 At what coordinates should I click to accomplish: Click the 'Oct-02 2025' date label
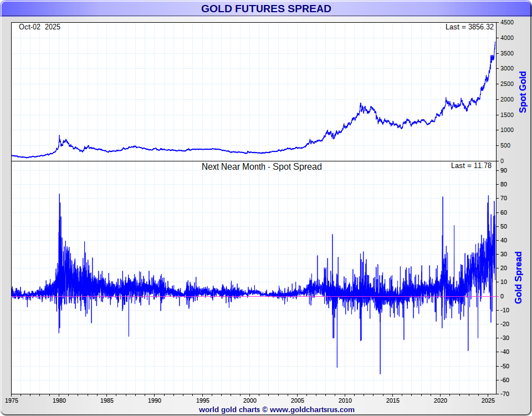click(39, 27)
